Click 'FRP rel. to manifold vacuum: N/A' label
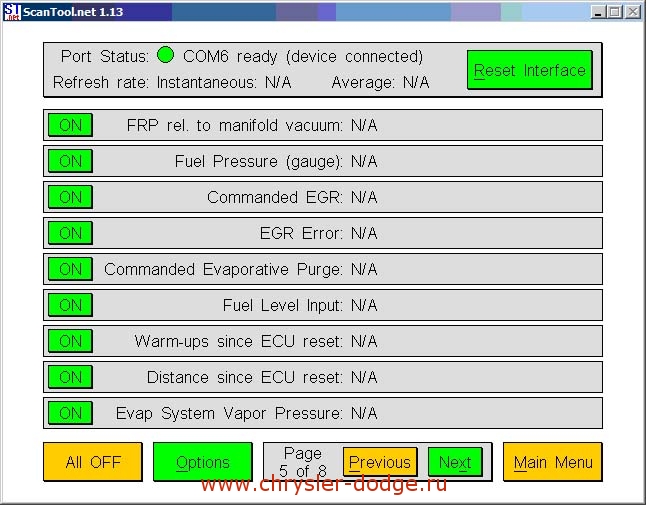 click(x=252, y=125)
